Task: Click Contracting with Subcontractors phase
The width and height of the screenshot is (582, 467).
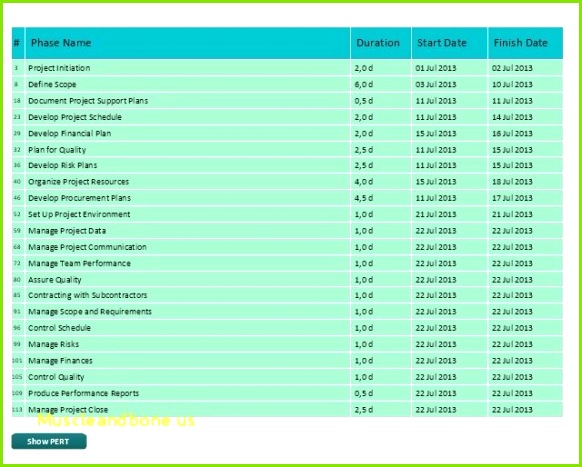Action: 88,295
